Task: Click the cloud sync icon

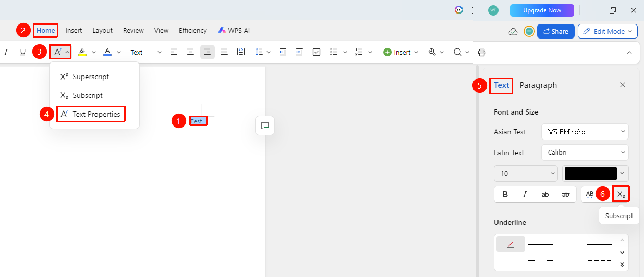Action: tap(513, 31)
